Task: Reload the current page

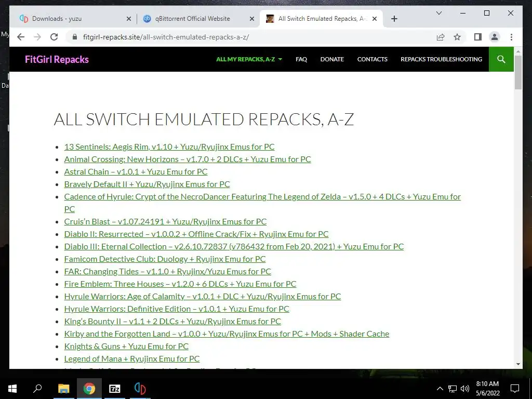Action: click(x=54, y=37)
